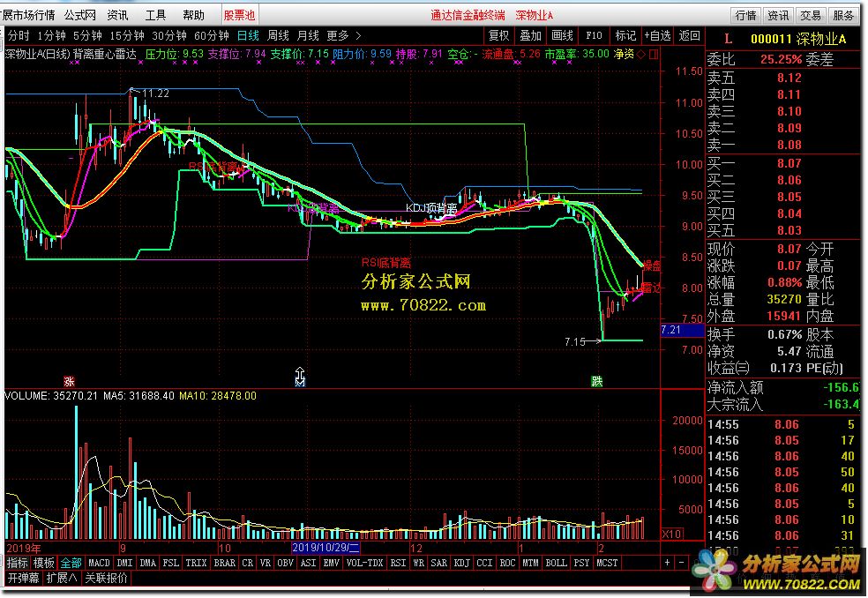Toggle 叠加 overlay mode
Viewport: 868px width, 598px height.
[x=530, y=35]
